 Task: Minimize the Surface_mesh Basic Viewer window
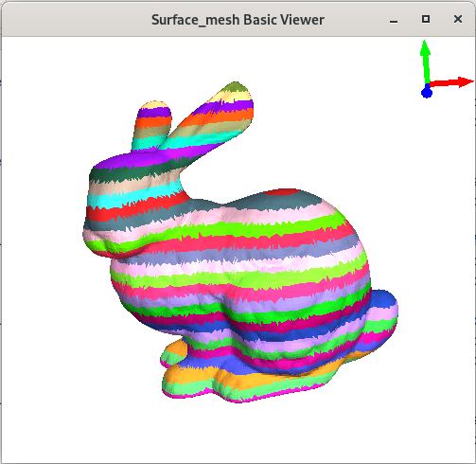(x=394, y=20)
